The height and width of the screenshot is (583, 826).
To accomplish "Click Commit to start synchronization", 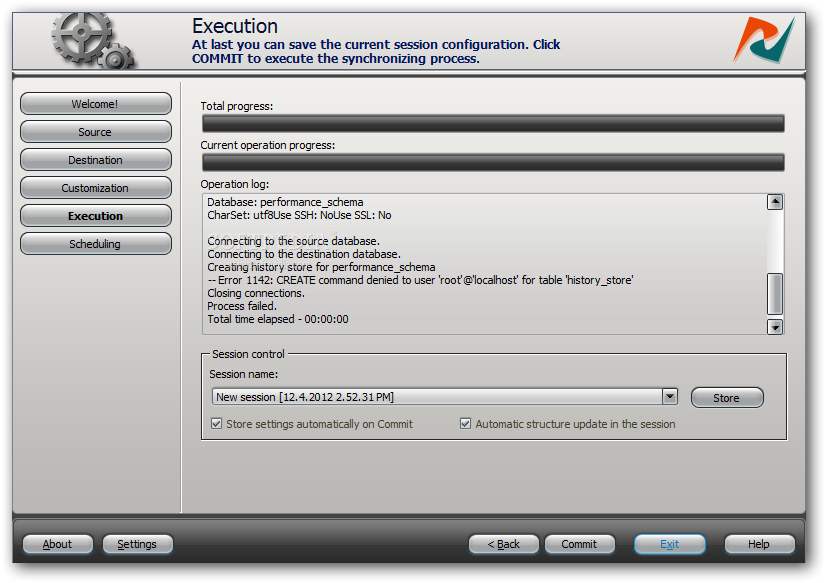I will click(579, 544).
